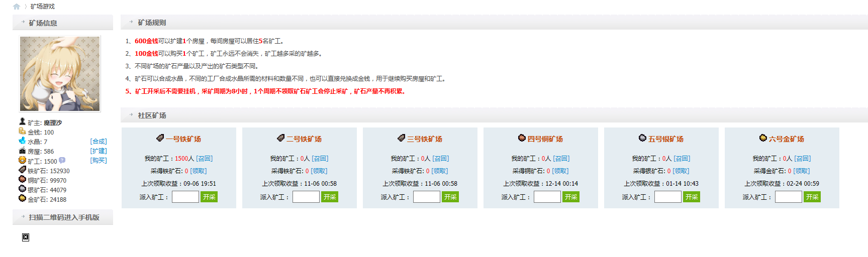Click the 金矿石: 24188 value

click(47, 200)
